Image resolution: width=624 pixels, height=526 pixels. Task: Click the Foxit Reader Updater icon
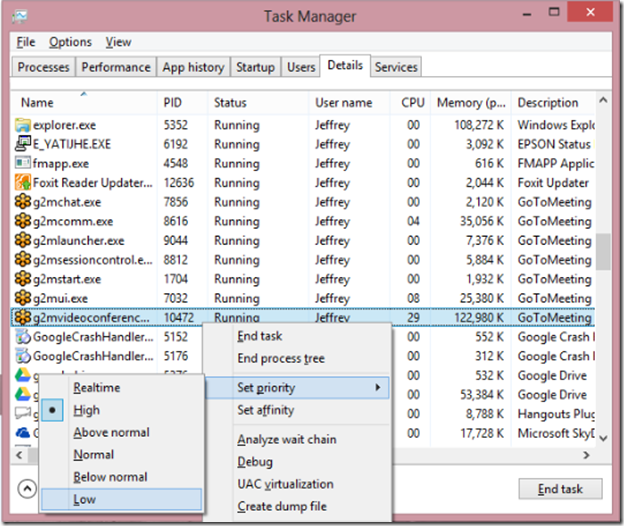click(23, 183)
